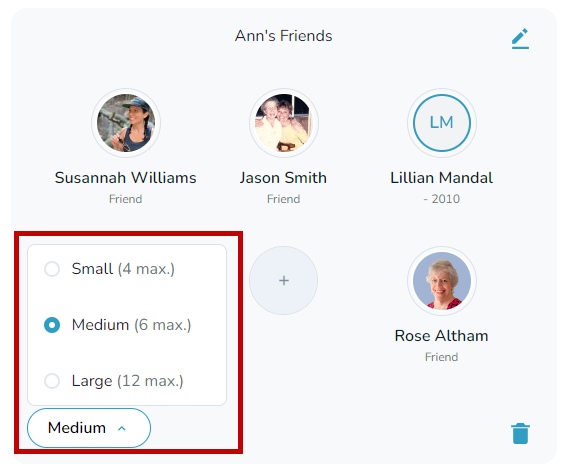Select the Medium (6 max.) radio button
This screenshot has height=474, width=575.
pyautogui.click(x=52, y=325)
